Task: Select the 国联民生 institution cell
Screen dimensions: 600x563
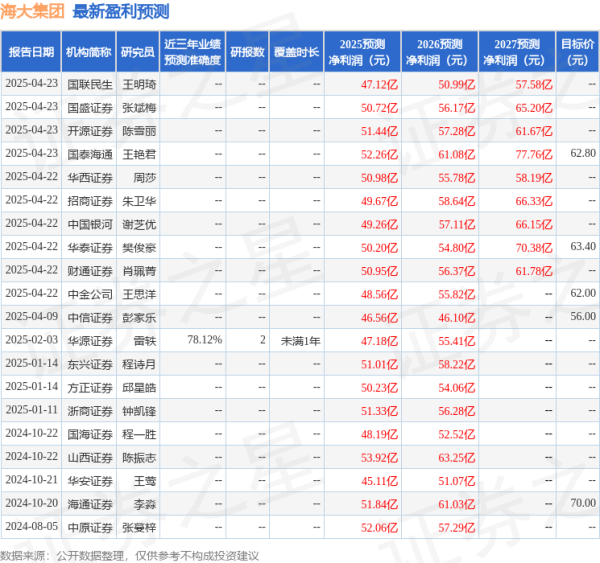Action: [x=90, y=84]
